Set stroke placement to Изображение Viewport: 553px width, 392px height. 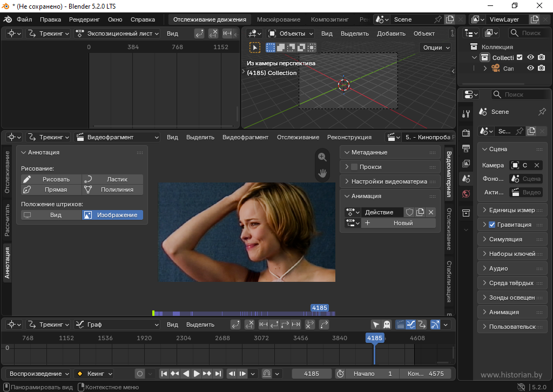[x=112, y=215]
